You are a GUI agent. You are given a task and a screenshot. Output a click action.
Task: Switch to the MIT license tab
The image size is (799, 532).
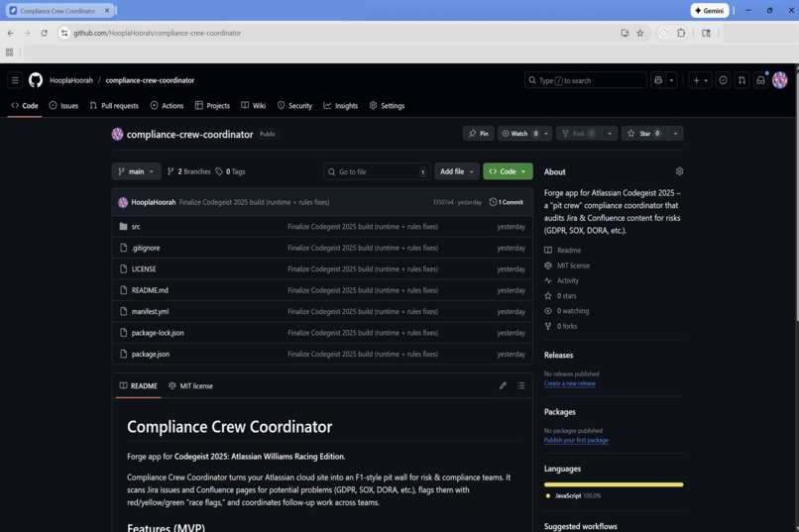pos(191,386)
